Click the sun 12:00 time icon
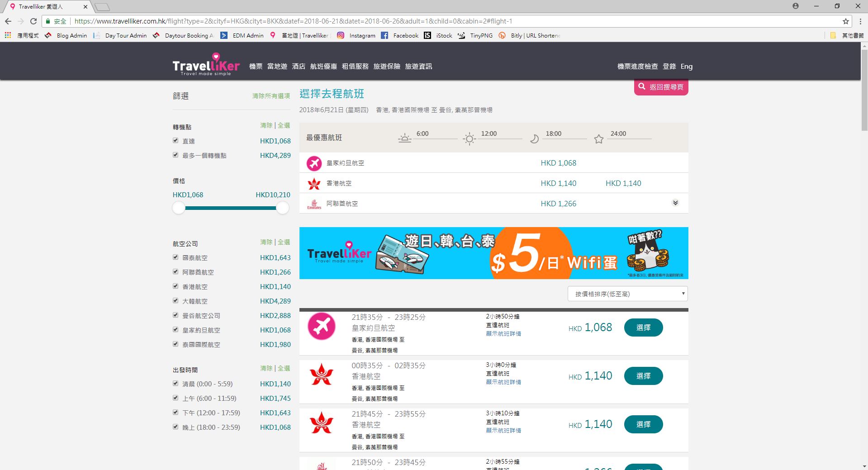 pyautogui.click(x=470, y=138)
